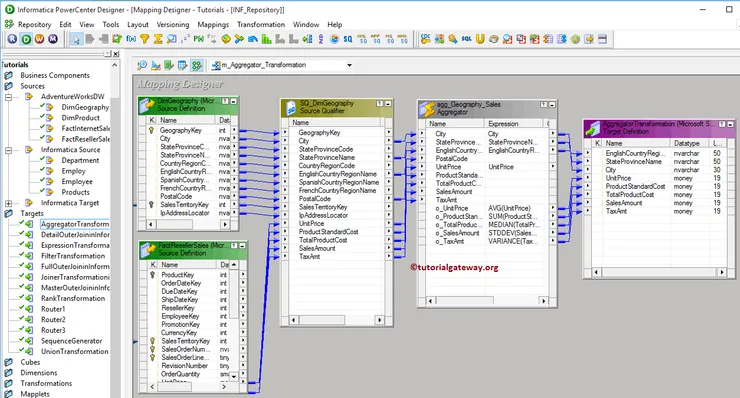The height and width of the screenshot is (398, 740).
Task: Open the Repository Manager (R) tool
Action: click(x=12, y=39)
